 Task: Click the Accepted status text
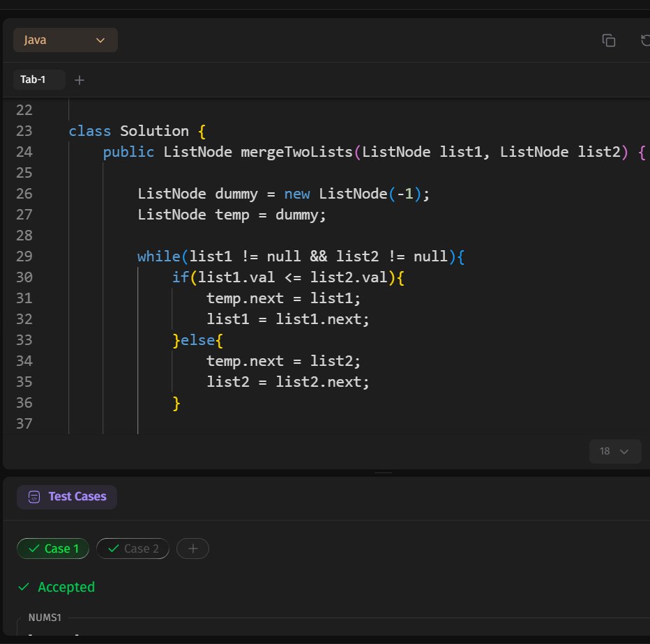click(x=66, y=587)
